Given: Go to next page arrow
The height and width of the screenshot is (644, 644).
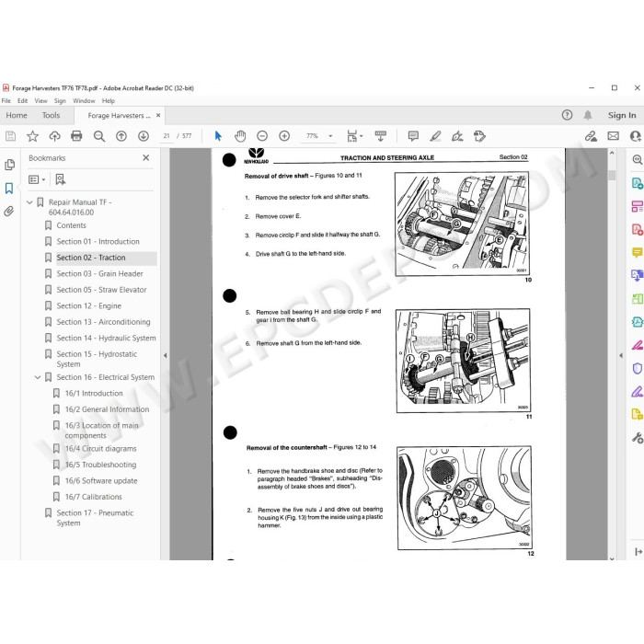Looking at the screenshot, I should (144, 136).
